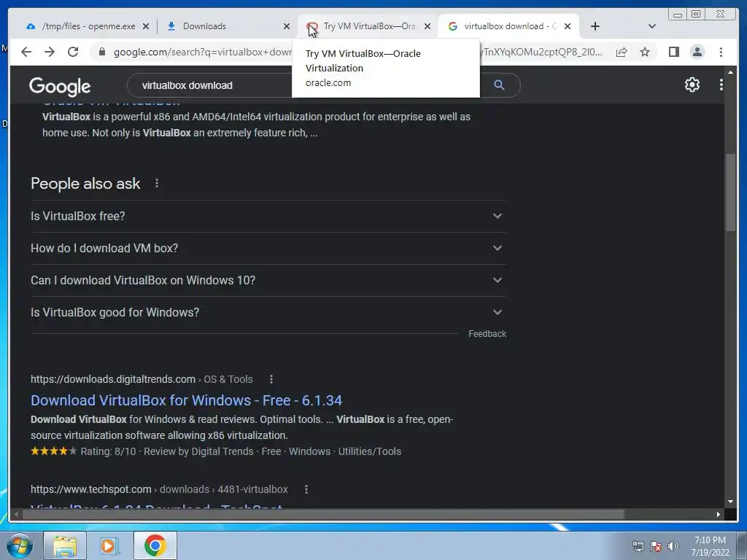
Task: Click the horizontal scrollbar thumb
Action: [324, 514]
